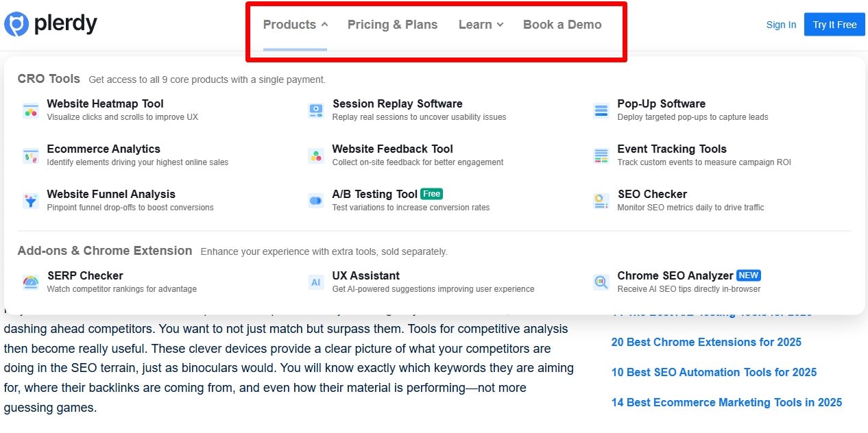This screenshot has height=433, width=868.
Task: Open the Sign In link
Action: point(780,24)
